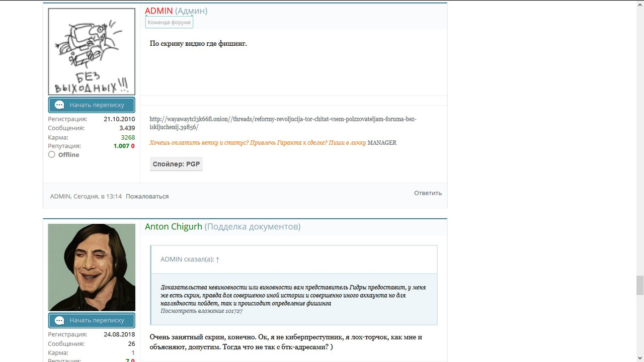644x362 pixels.
Task: Click chat bubble icon under Anton Chigurh avatar
Action: [59, 320]
